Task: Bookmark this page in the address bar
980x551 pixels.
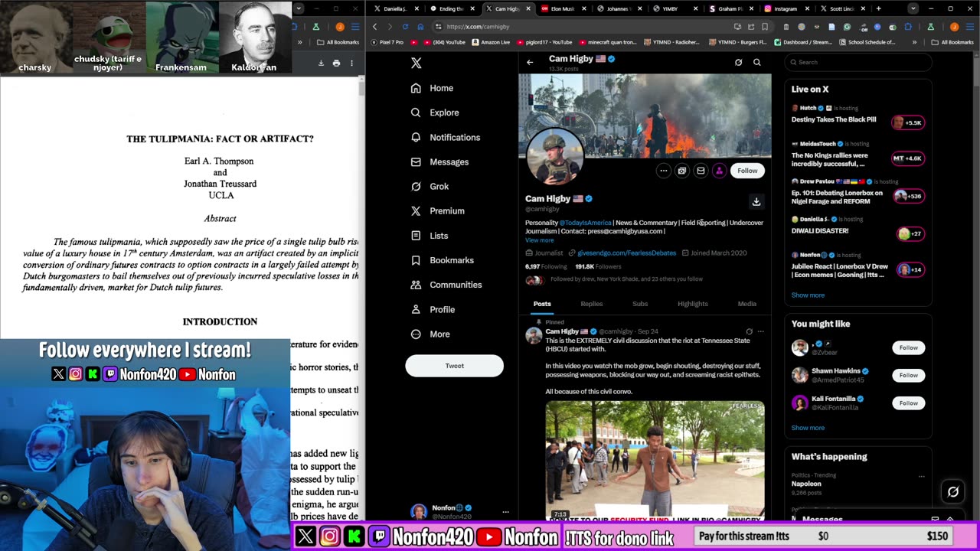Action: [x=764, y=27]
